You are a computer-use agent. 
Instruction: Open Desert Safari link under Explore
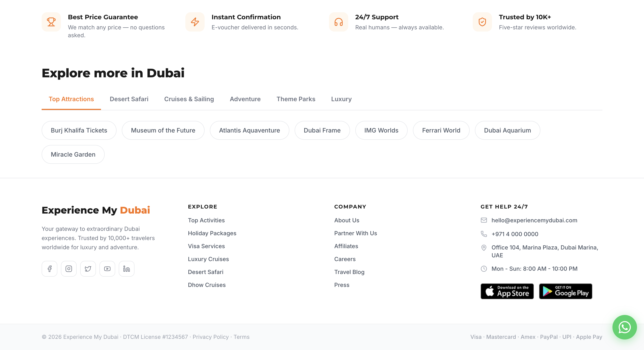coord(205,272)
